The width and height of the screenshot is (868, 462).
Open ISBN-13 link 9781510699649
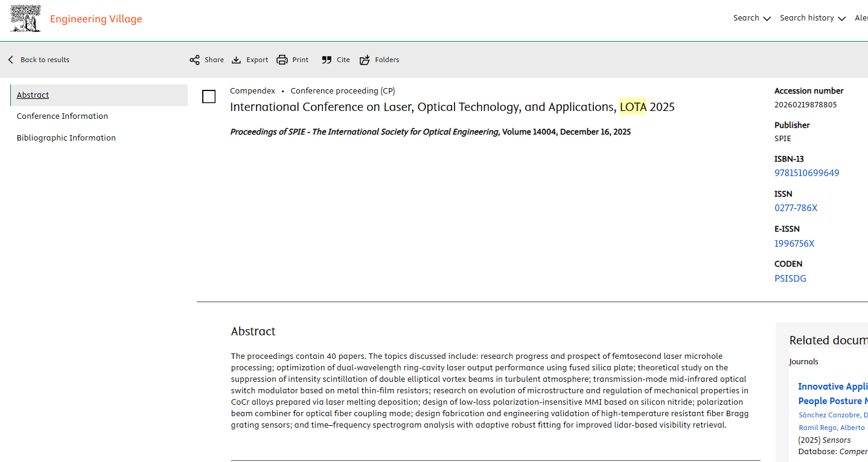(806, 173)
